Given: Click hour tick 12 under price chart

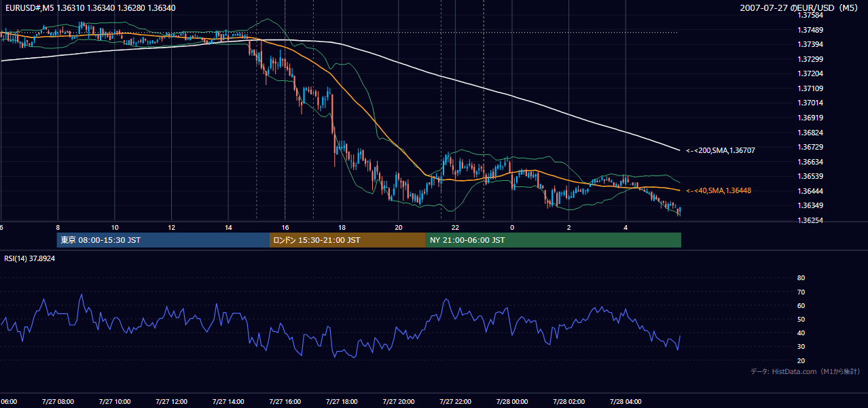Looking at the screenshot, I should [x=171, y=228].
